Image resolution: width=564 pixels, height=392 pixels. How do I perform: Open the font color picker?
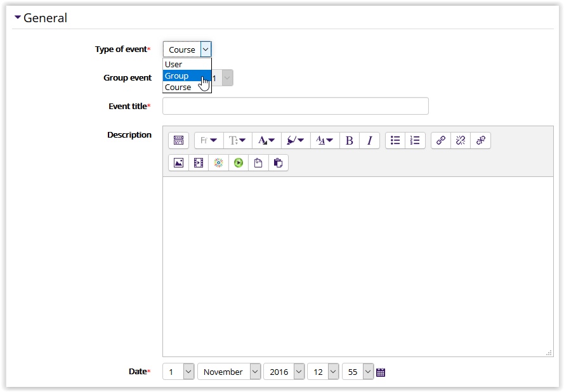click(266, 140)
